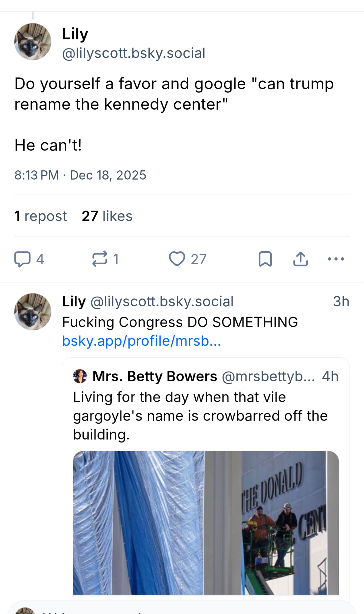364x614 pixels.
Task: Open the Mrs. Betty Bowers quoted post
Action: (200, 416)
